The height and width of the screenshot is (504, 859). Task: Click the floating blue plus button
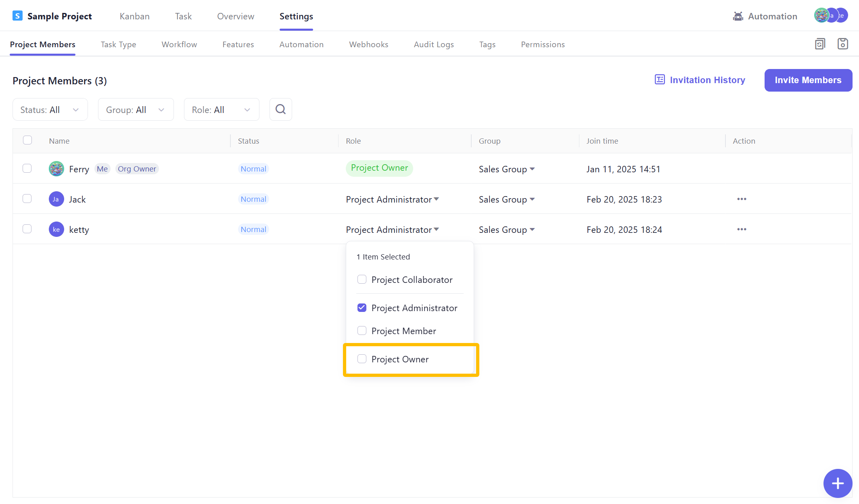pos(838,483)
